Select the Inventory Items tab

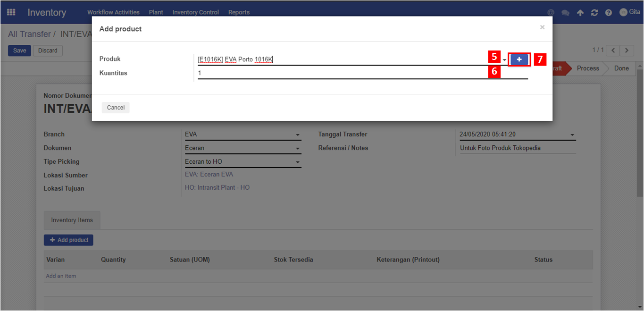72,220
